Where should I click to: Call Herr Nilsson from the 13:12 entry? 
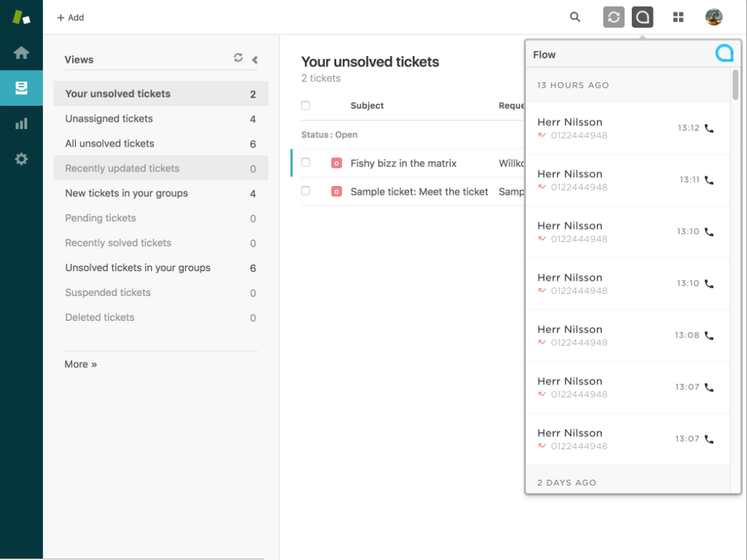[x=709, y=128]
